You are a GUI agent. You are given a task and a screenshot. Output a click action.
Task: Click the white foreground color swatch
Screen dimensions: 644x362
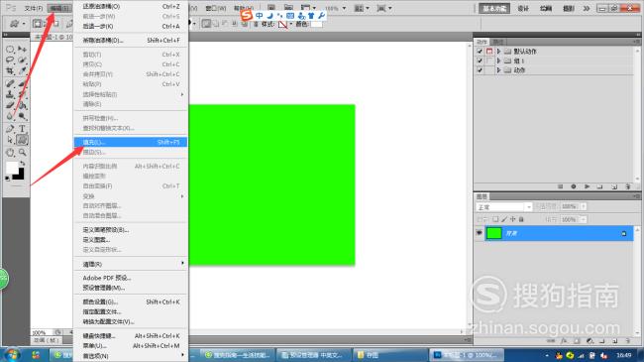pos(12,168)
